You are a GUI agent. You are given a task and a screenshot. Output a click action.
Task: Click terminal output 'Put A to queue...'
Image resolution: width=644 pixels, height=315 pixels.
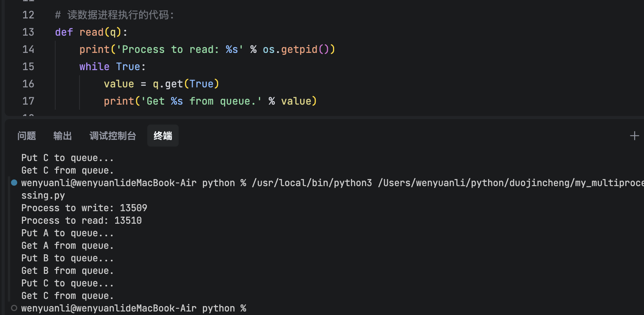tap(67, 233)
